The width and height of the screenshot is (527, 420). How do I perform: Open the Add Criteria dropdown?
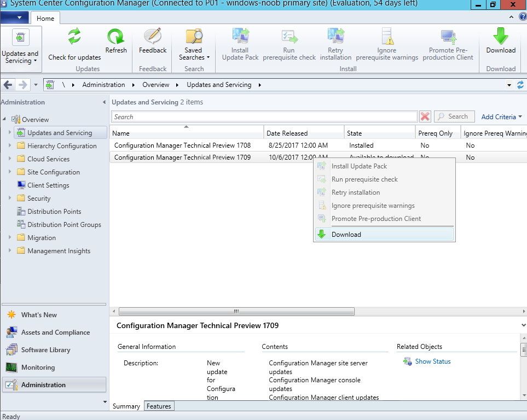501,116
